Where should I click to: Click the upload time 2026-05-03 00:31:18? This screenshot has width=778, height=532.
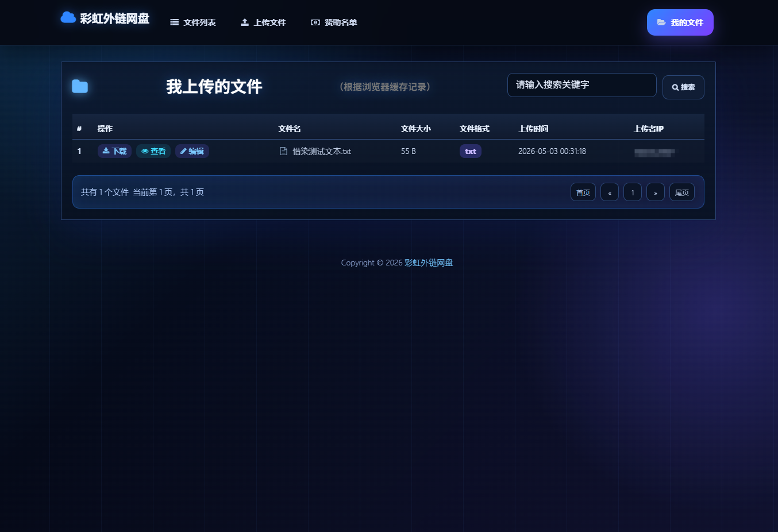pyautogui.click(x=552, y=151)
